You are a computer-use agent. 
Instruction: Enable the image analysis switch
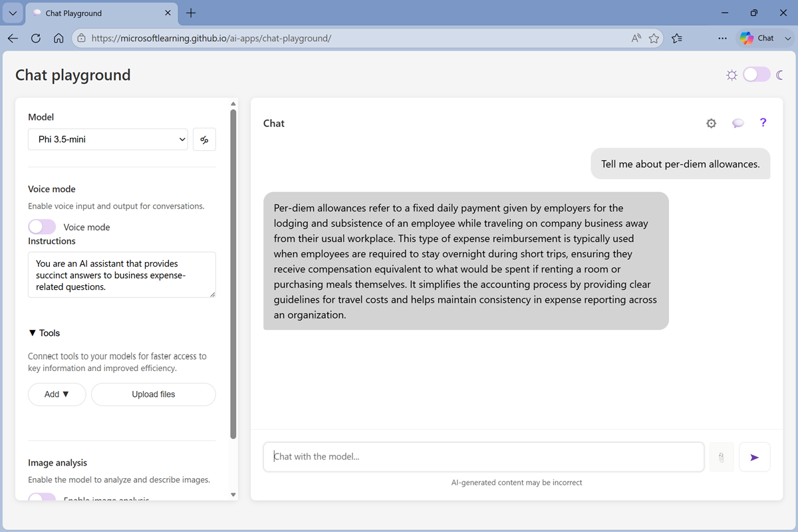(42, 497)
